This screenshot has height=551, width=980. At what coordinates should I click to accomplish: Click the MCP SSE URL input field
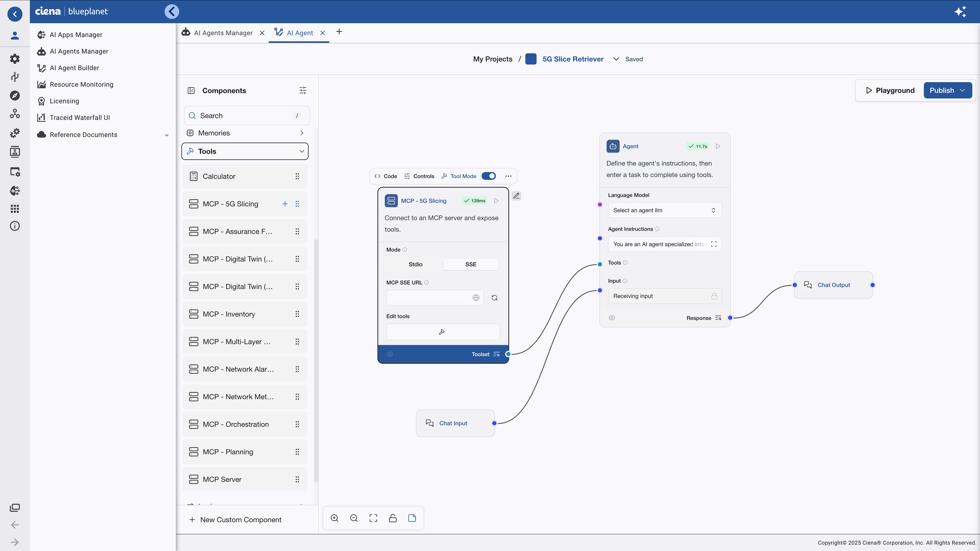pos(435,298)
